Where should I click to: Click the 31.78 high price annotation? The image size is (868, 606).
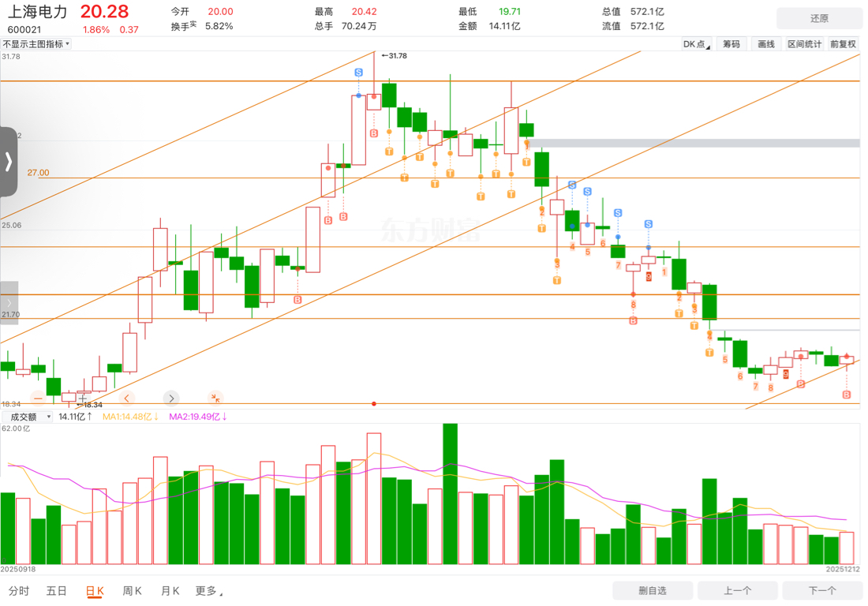(395, 56)
